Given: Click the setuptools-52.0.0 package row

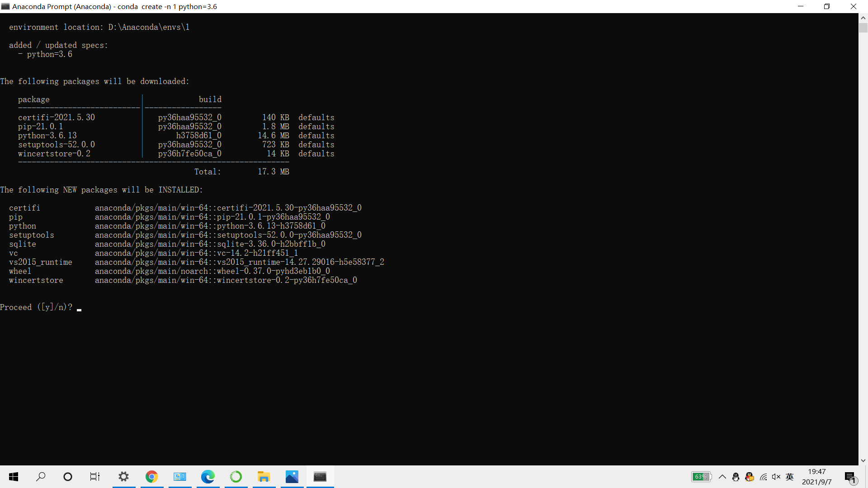Looking at the screenshot, I should (176, 145).
